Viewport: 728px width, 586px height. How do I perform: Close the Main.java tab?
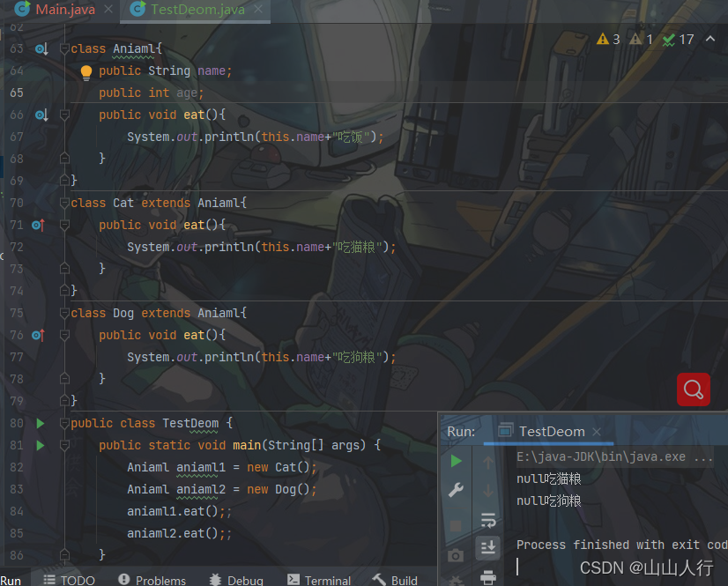(x=108, y=10)
